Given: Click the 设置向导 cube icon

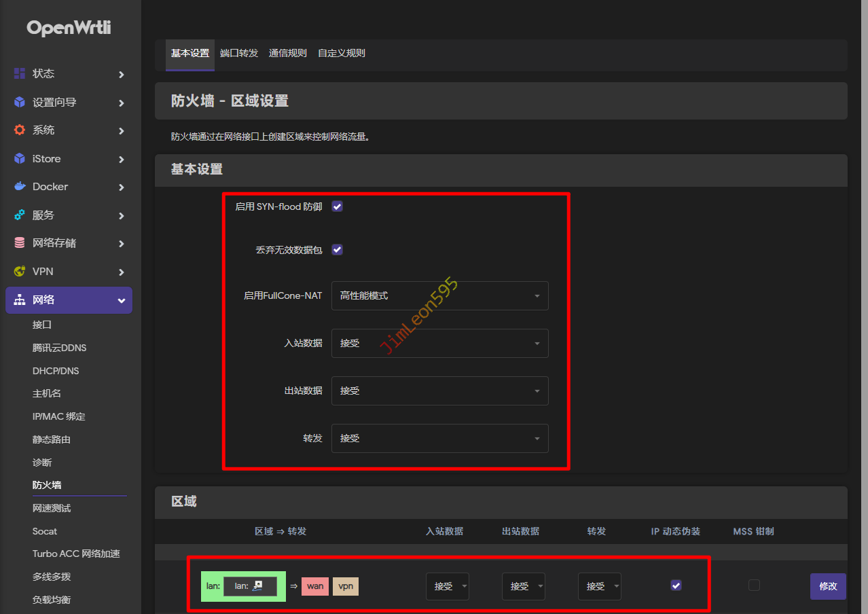Looking at the screenshot, I should [20, 102].
